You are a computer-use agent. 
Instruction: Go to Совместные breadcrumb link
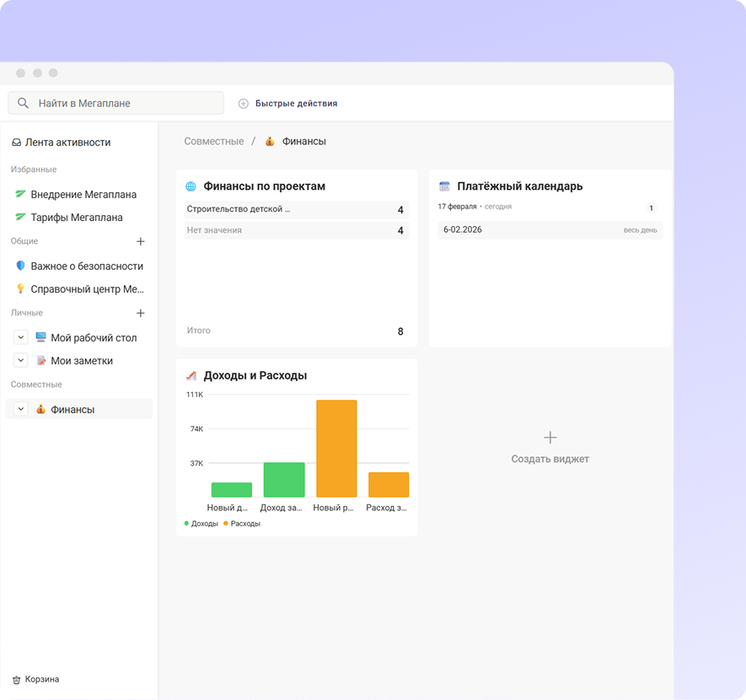pyautogui.click(x=214, y=142)
